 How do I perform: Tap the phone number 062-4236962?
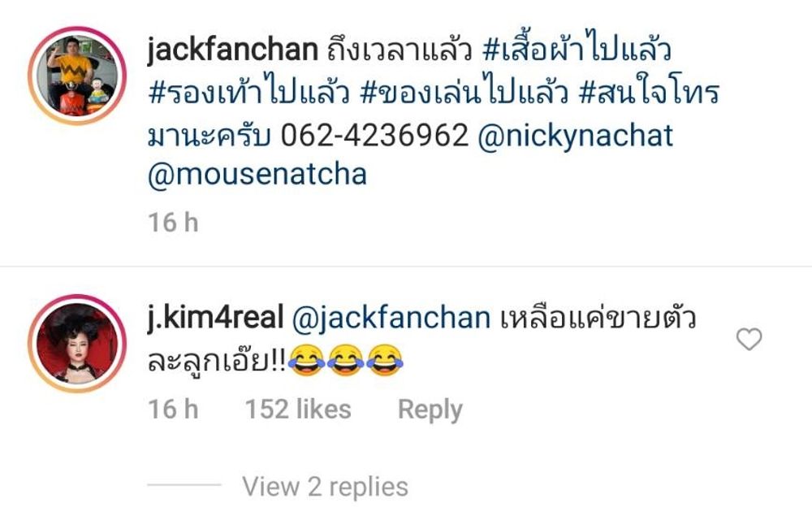point(374,136)
